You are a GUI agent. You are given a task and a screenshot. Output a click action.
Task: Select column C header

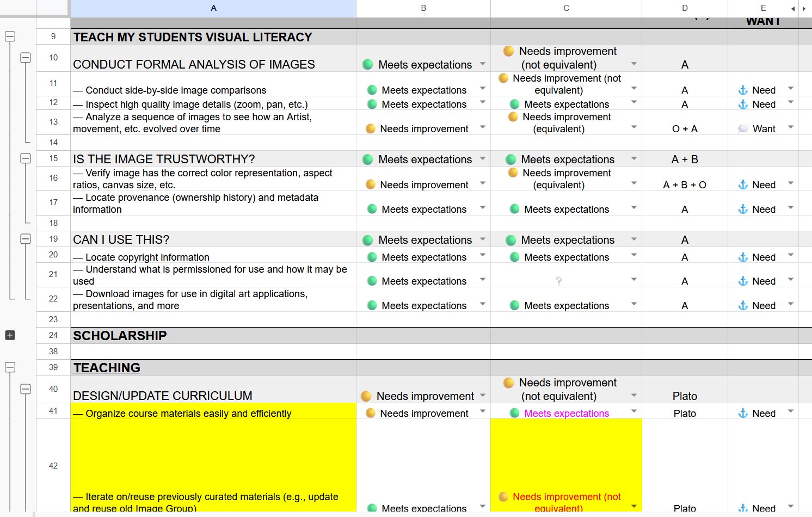tap(566, 8)
